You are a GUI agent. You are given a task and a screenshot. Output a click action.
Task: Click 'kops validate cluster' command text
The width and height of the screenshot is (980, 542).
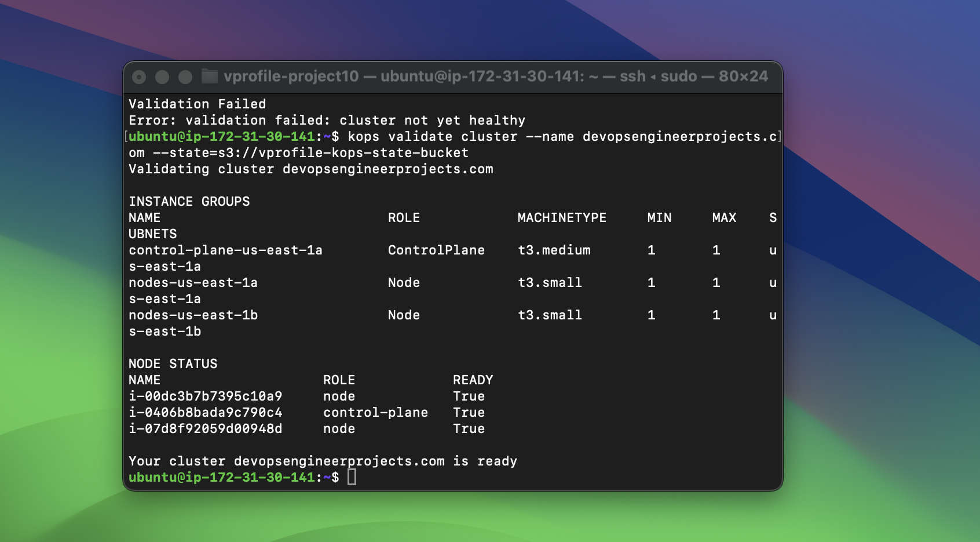click(x=433, y=136)
